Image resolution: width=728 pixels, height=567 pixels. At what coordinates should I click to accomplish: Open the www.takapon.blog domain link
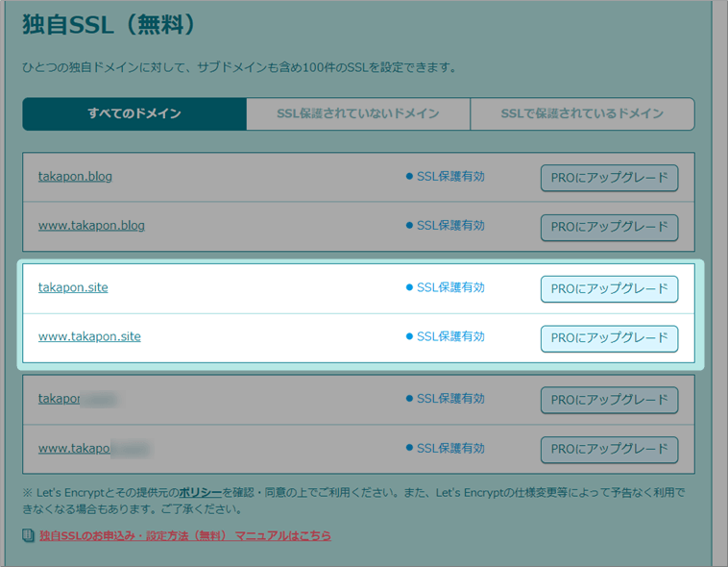pyautogui.click(x=91, y=226)
